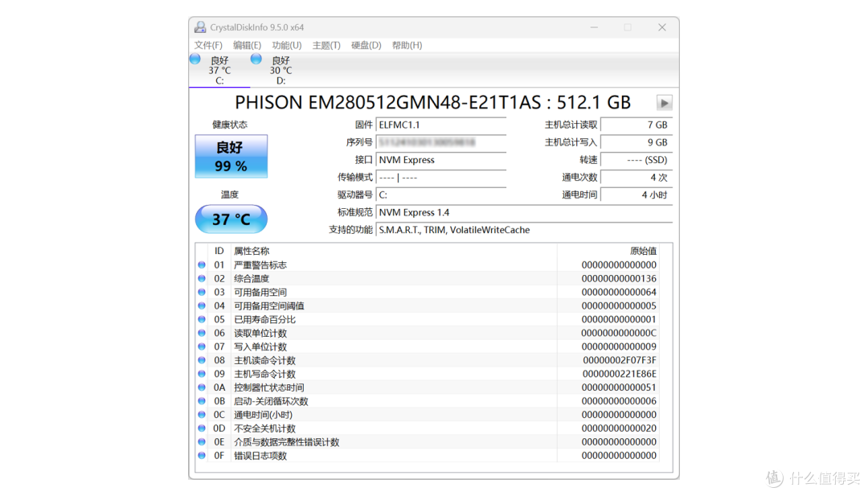Click the status dot for row 0A 控制器忙状态时间
This screenshot has height=496, width=868.
click(x=202, y=387)
